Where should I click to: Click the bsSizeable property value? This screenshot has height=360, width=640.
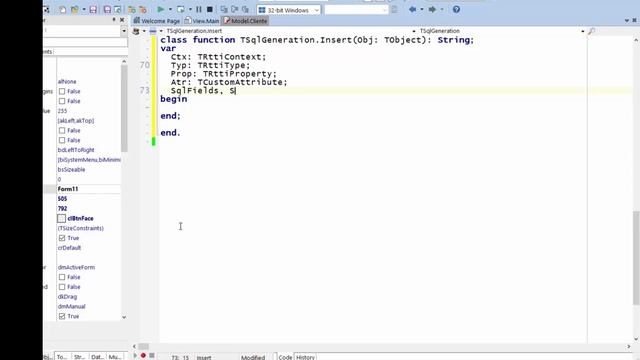pyautogui.click(x=71, y=169)
